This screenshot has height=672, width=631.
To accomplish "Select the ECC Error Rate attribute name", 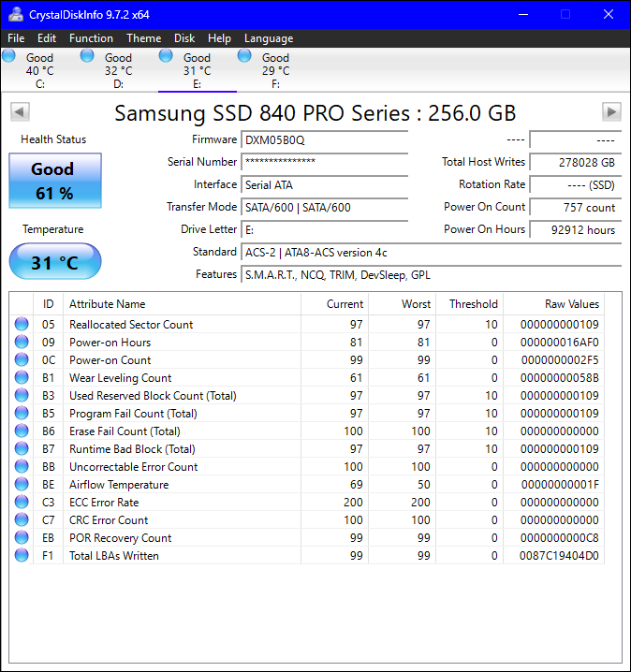I will [x=104, y=503].
